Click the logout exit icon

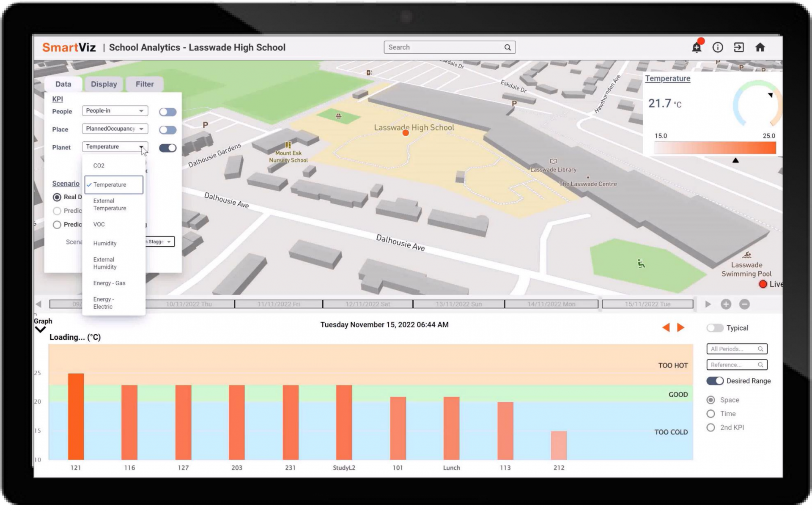(739, 47)
